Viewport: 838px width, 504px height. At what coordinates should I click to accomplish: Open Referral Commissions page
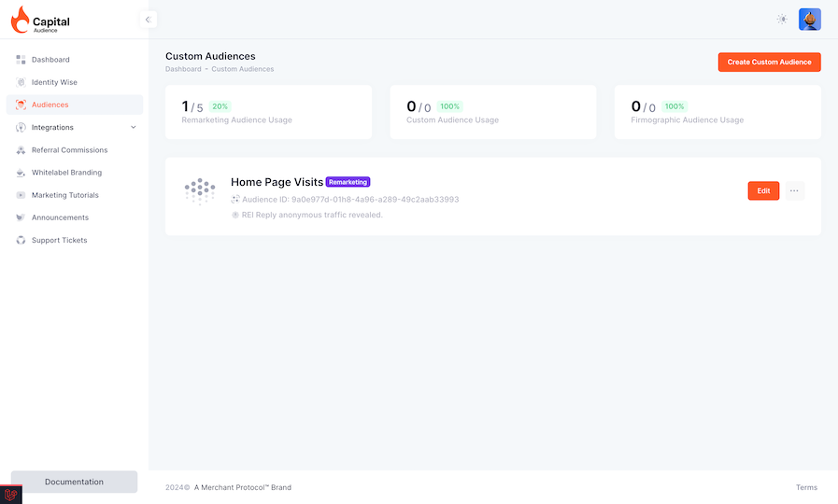[x=75, y=150]
